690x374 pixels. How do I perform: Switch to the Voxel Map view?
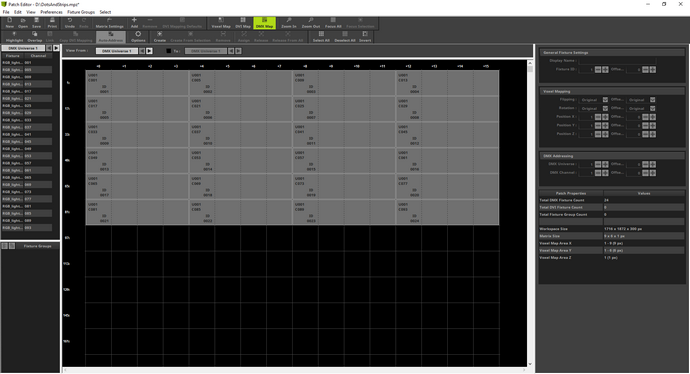point(221,23)
